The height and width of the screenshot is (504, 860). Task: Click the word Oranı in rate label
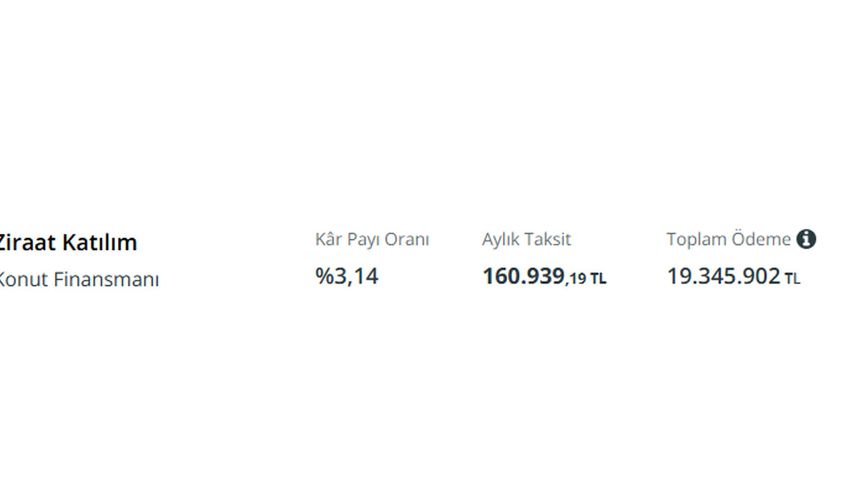click(x=406, y=239)
